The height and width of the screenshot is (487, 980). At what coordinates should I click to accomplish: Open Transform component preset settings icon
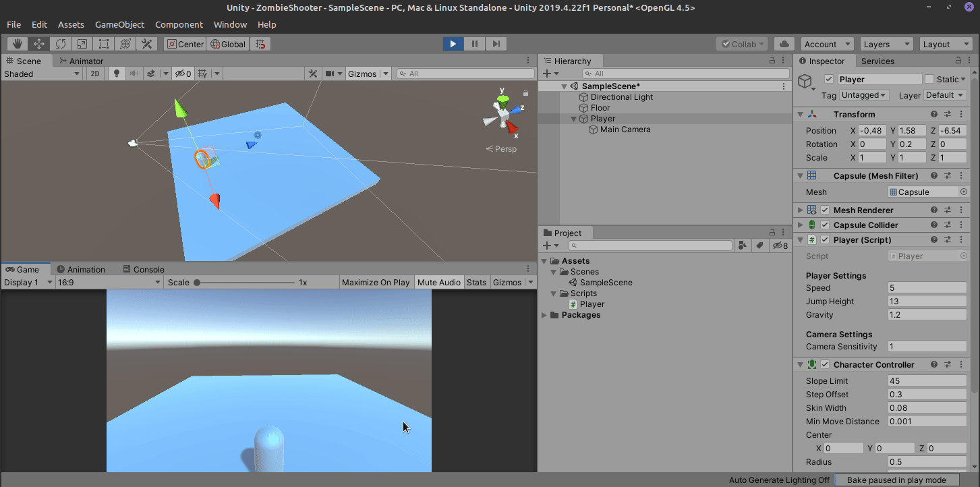pos(948,115)
